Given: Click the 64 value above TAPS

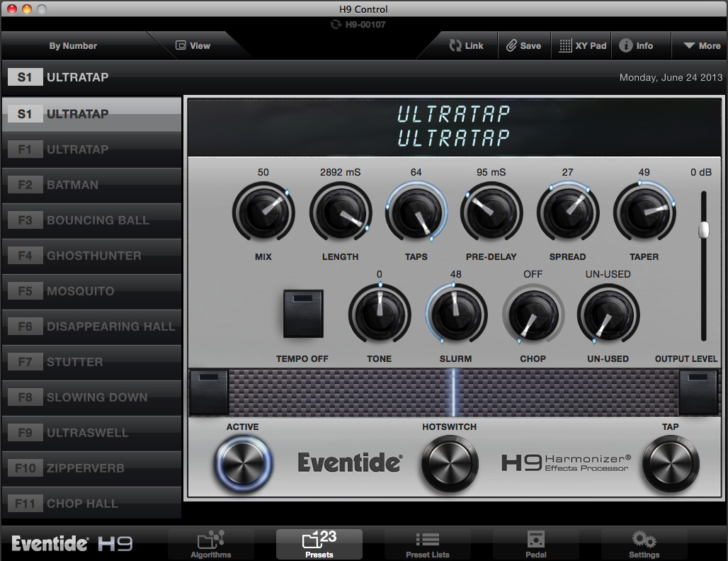Looking at the screenshot, I should pos(416,172).
